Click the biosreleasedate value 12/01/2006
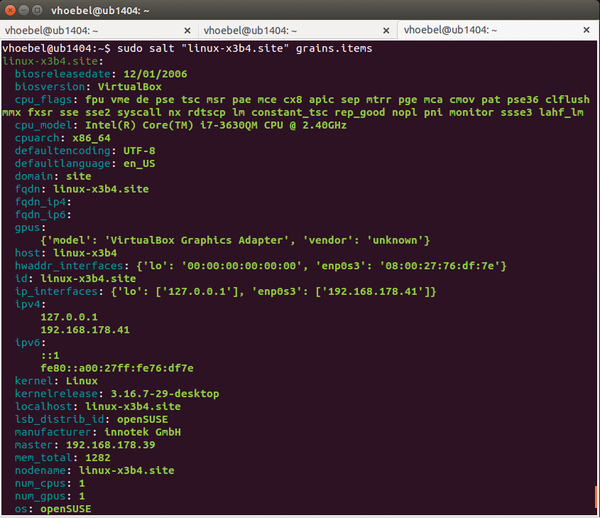 tap(155, 74)
